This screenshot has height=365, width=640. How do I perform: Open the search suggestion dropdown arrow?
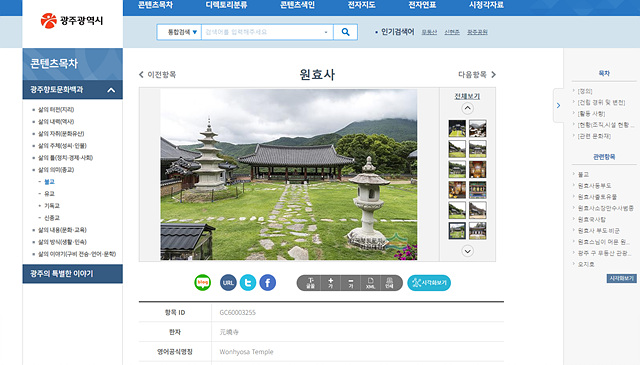(x=326, y=32)
